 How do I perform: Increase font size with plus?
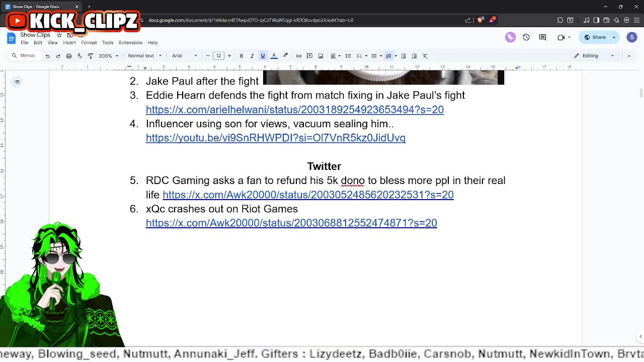point(229,56)
